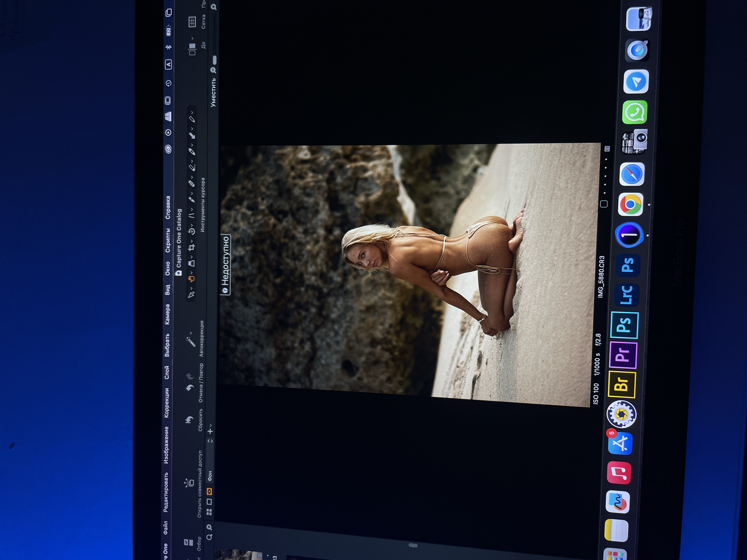Select the Heal bandage tool
The image size is (747, 560).
tap(192, 183)
